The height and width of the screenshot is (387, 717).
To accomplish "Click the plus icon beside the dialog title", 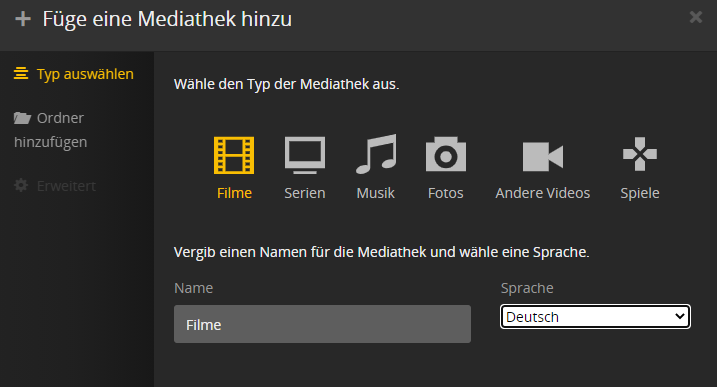I will [x=23, y=19].
